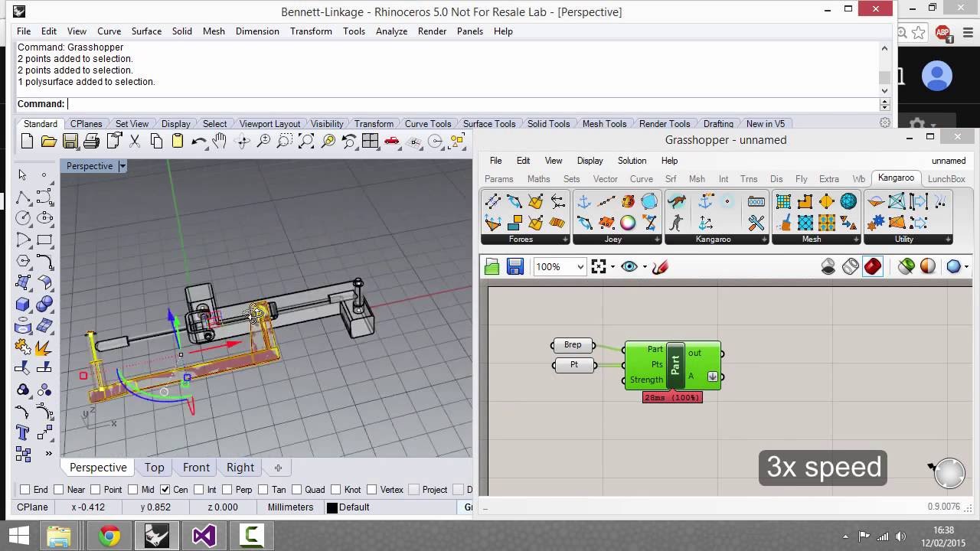Click the Brep parameter on canvas

(573, 345)
